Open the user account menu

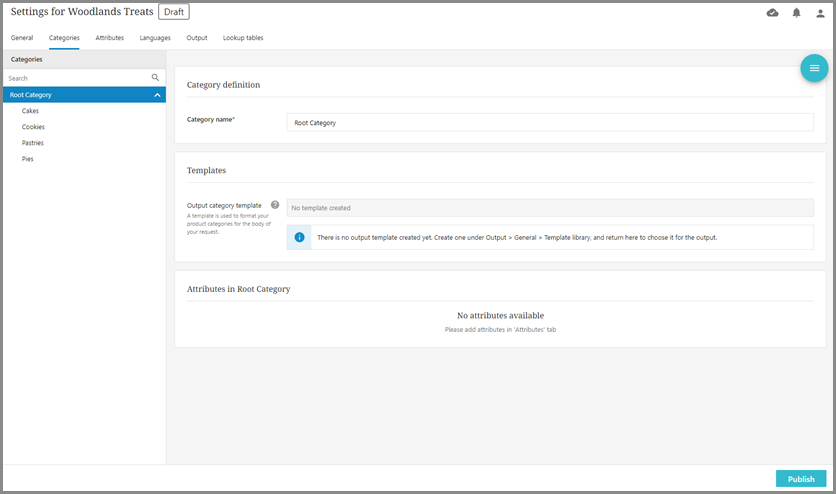click(x=821, y=13)
